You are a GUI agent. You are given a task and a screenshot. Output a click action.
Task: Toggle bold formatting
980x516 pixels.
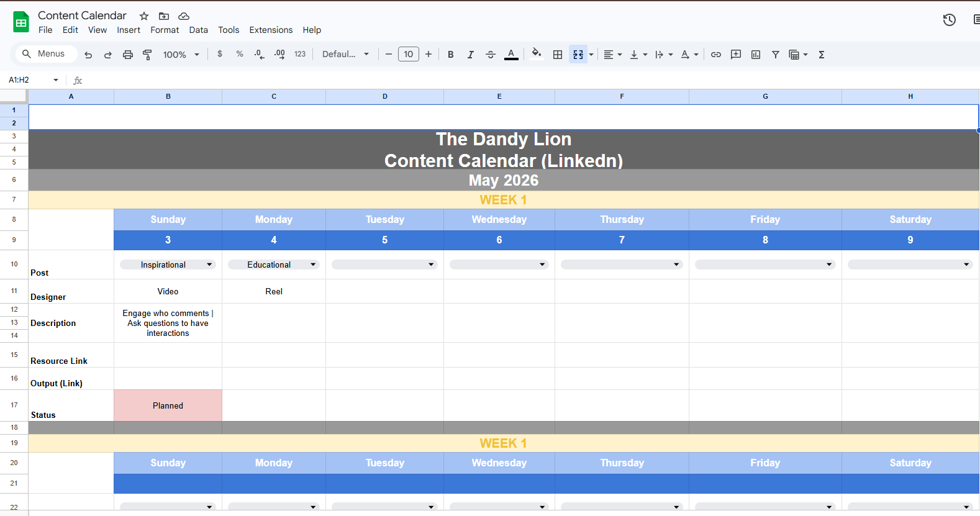click(x=451, y=55)
